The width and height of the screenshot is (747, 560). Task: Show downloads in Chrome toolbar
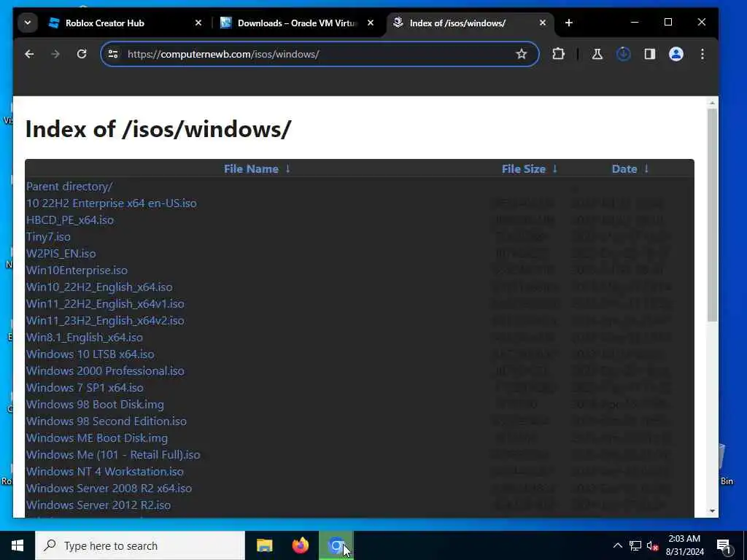(623, 54)
